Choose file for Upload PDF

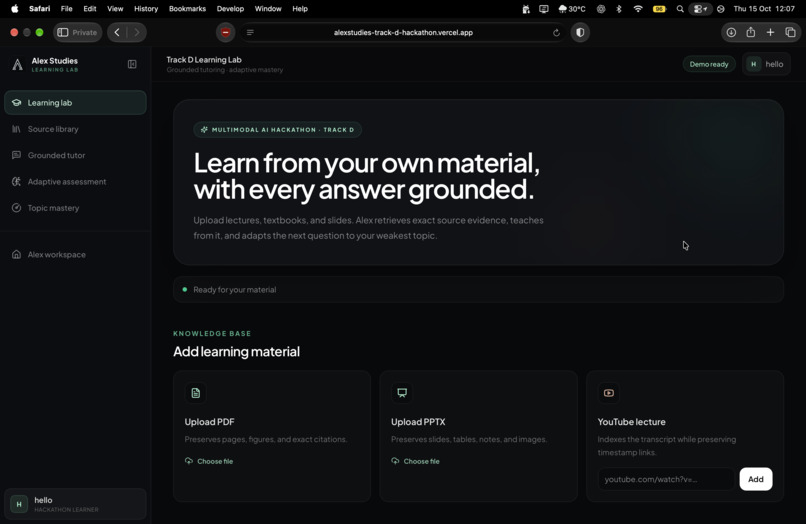coord(209,461)
